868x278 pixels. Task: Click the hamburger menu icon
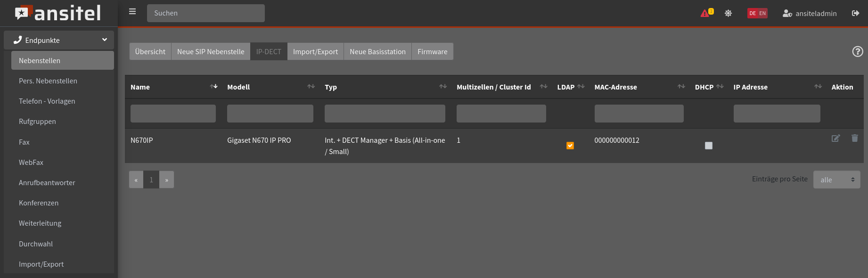coord(132,12)
